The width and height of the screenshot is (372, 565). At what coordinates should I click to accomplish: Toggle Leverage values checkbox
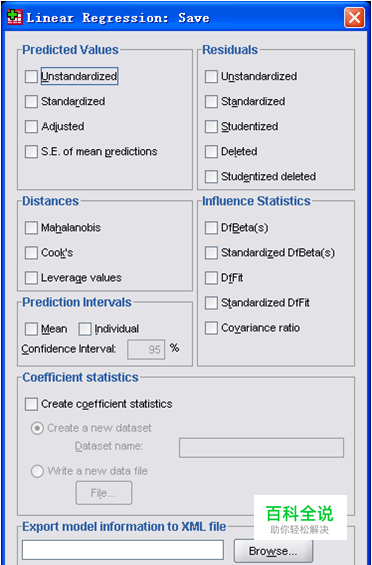[x=31, y=278]
